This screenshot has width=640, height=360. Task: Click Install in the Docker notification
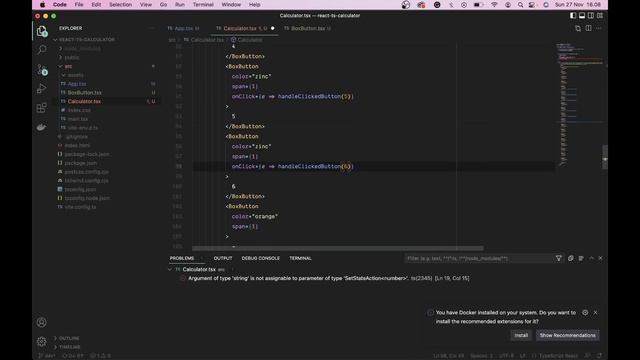coord(521,336)
